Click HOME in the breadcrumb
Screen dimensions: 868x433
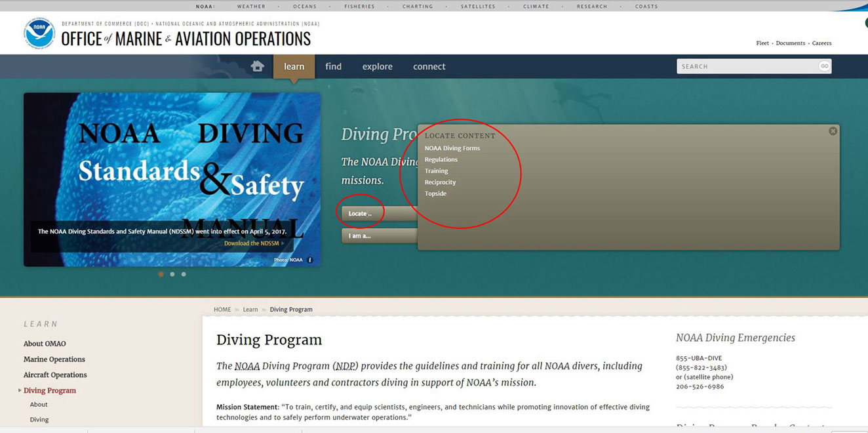click(222, 310)
